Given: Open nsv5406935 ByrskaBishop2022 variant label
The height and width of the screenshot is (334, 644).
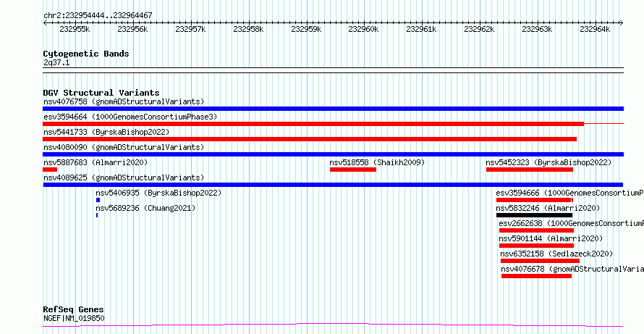Looking at the screenshot, I should point(158,193).
